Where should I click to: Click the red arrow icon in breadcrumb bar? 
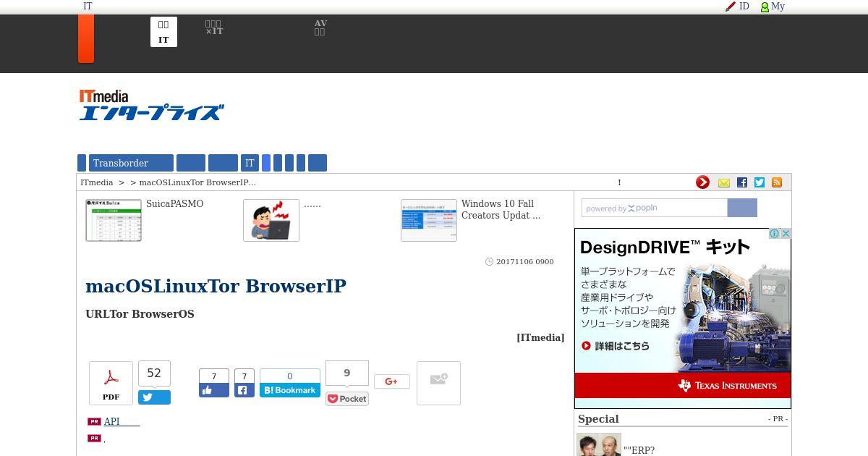(702, 182)
